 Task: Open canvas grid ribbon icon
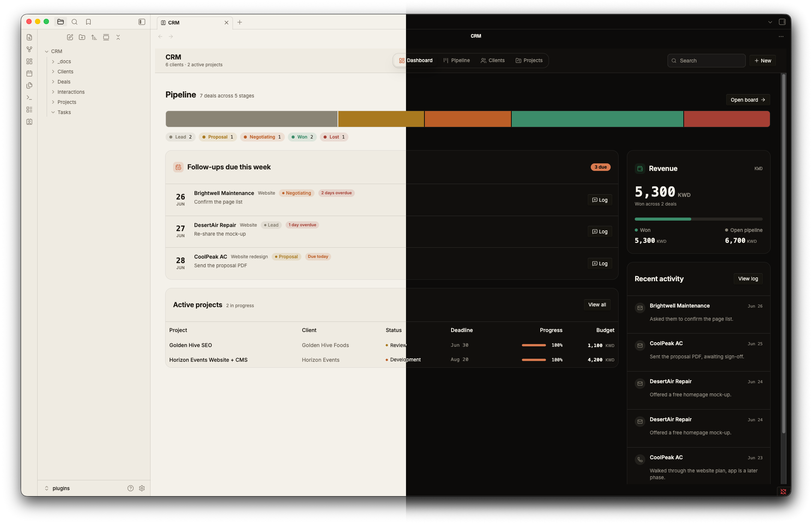29,61
